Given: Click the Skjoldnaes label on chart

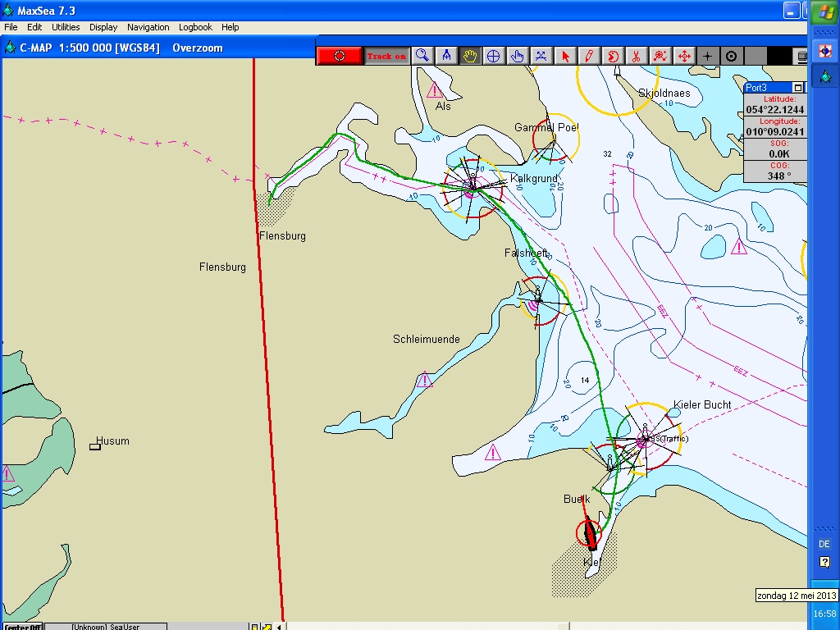Looking at the screenshot, I should [664, 94].
